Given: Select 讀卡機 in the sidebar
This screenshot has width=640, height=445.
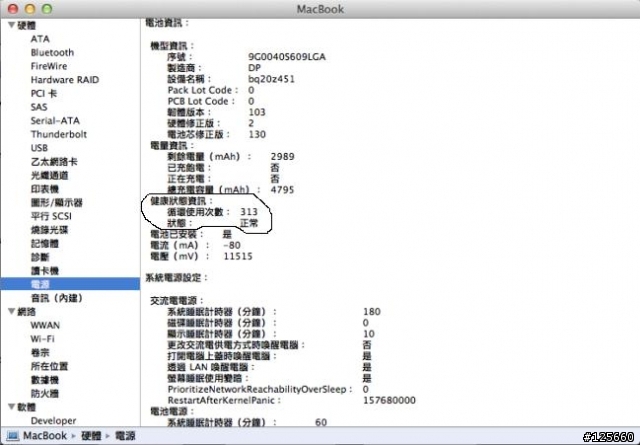Looking at the screenshot, I should coord(45,271).
